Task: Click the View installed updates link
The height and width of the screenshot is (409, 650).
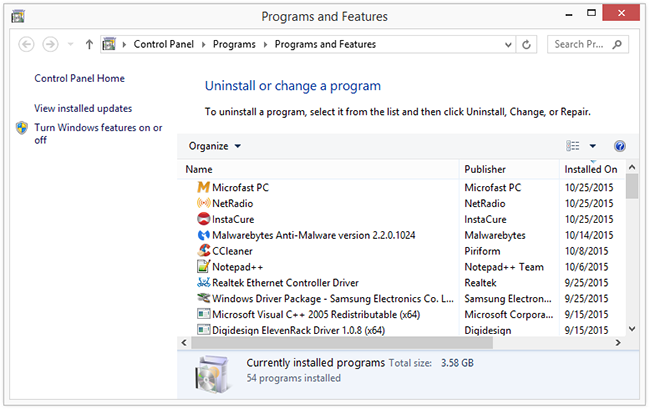Action: (83, 108)
